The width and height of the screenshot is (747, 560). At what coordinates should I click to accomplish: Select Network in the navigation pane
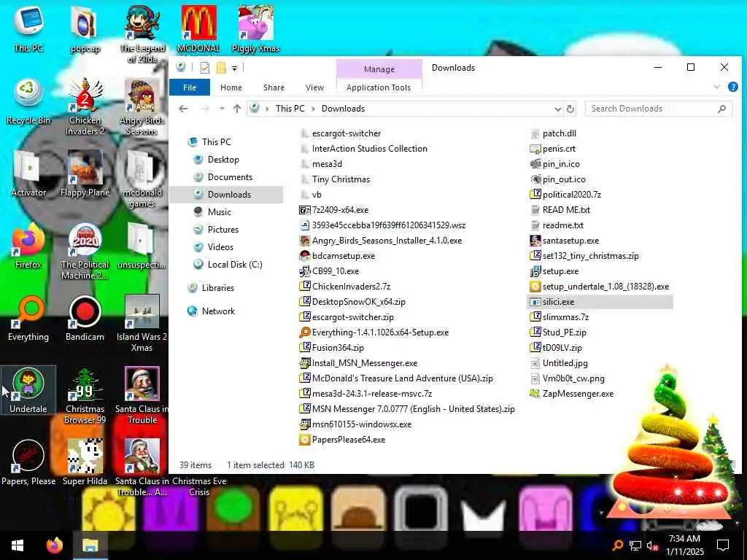(217, 311)
